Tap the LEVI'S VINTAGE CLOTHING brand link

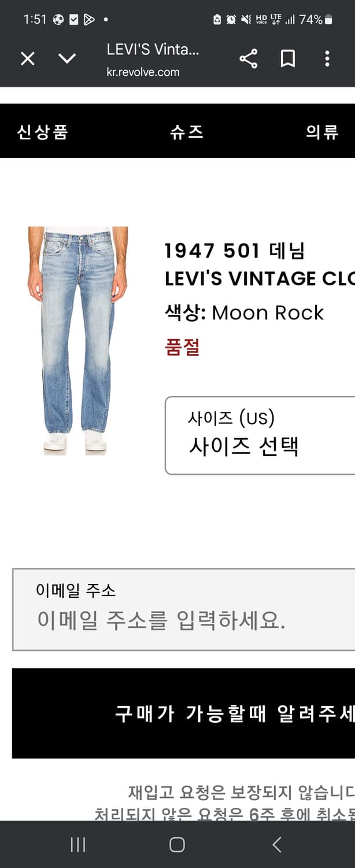(260, 279)
